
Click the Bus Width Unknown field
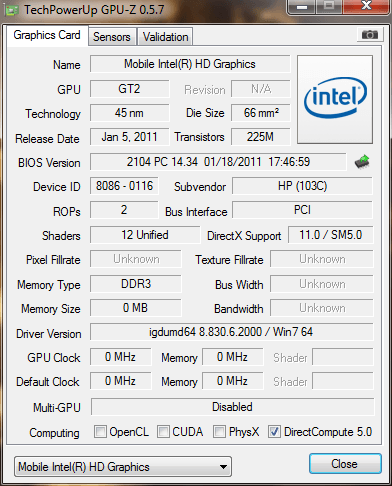[322, 284]
